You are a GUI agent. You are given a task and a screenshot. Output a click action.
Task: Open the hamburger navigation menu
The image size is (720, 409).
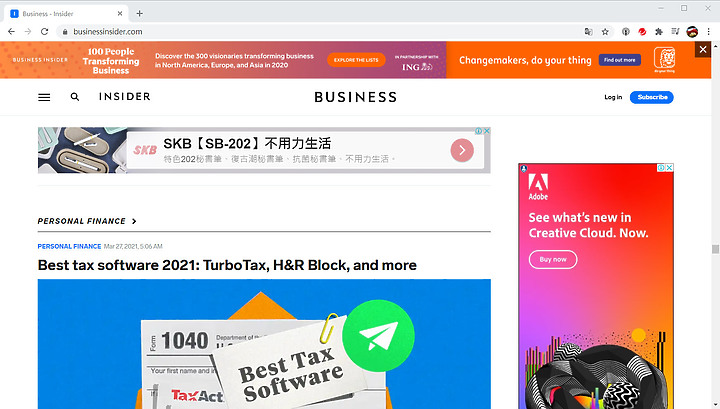(44, 97)
